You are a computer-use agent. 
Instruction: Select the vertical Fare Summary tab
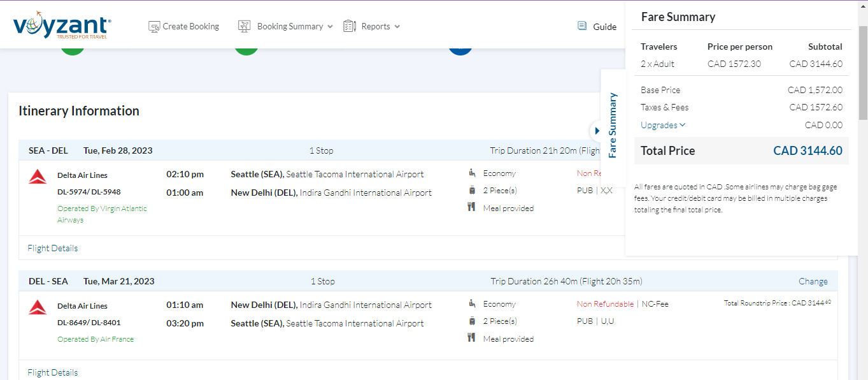[613, 126]
